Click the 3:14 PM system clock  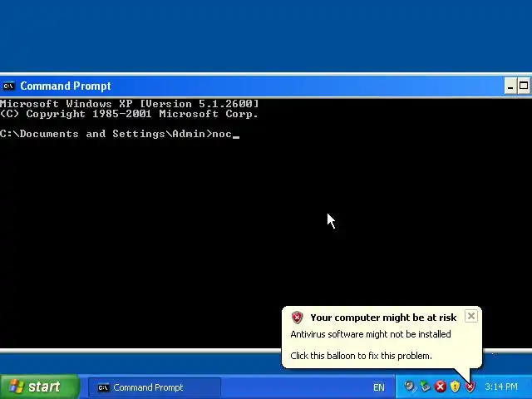pyautogui.click(x=501, y=387)
